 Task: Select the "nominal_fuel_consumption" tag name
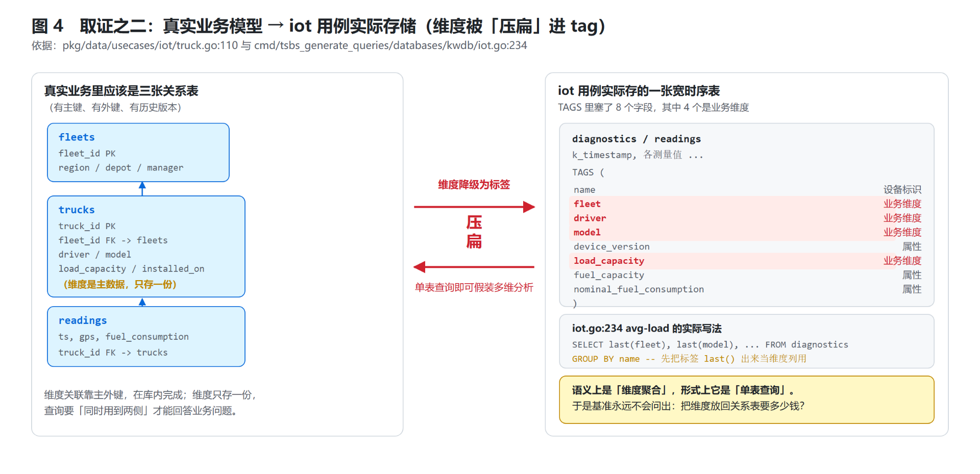(x=639, y=290)
